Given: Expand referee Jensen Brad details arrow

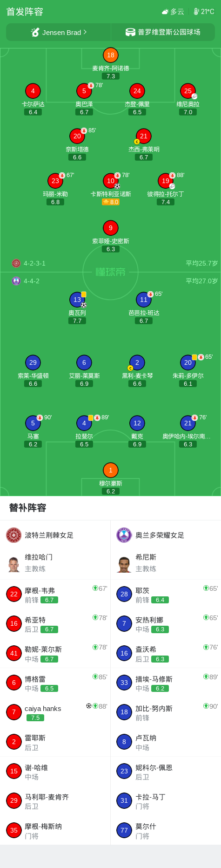Looking at the screenshot, I should click(85, 32).
